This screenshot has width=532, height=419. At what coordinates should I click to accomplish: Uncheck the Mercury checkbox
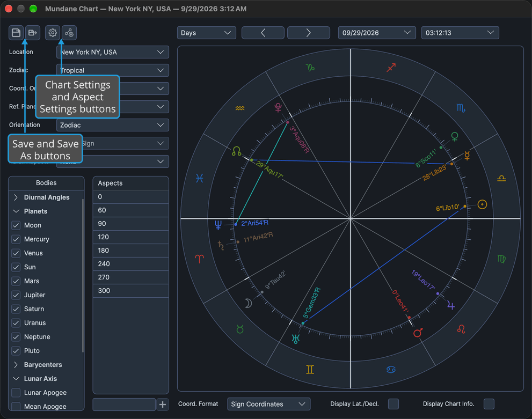click(x=16, y=239)
